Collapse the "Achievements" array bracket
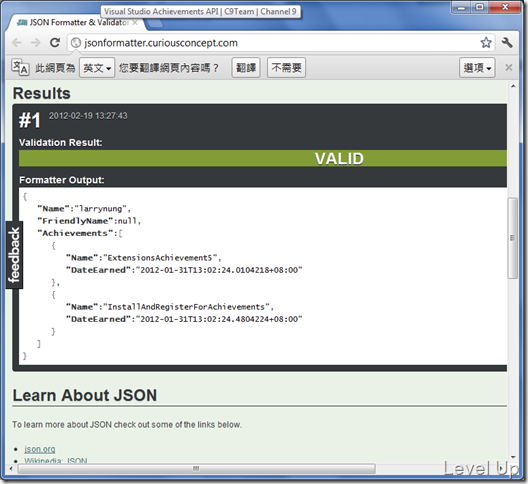 click(120, 233)
